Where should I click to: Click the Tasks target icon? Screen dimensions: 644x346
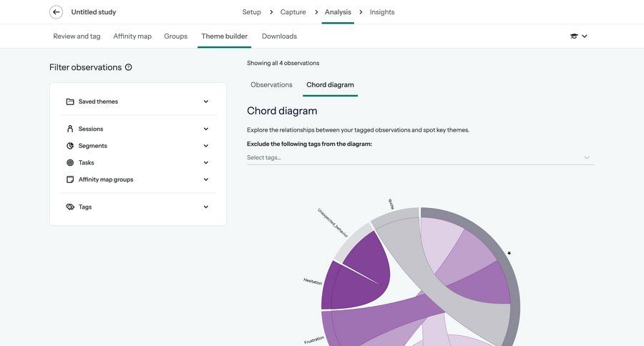[x=70, y=163]
